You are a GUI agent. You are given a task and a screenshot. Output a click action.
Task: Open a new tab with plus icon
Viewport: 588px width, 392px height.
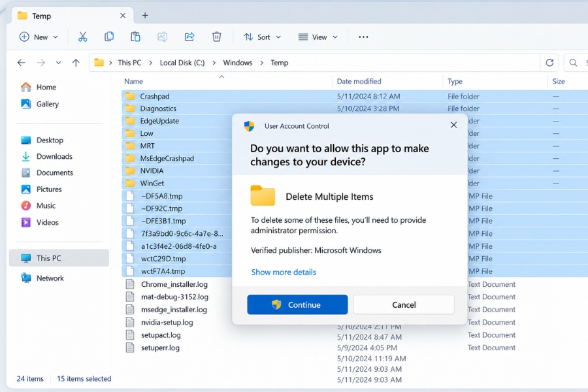click(x=145, y=16)
